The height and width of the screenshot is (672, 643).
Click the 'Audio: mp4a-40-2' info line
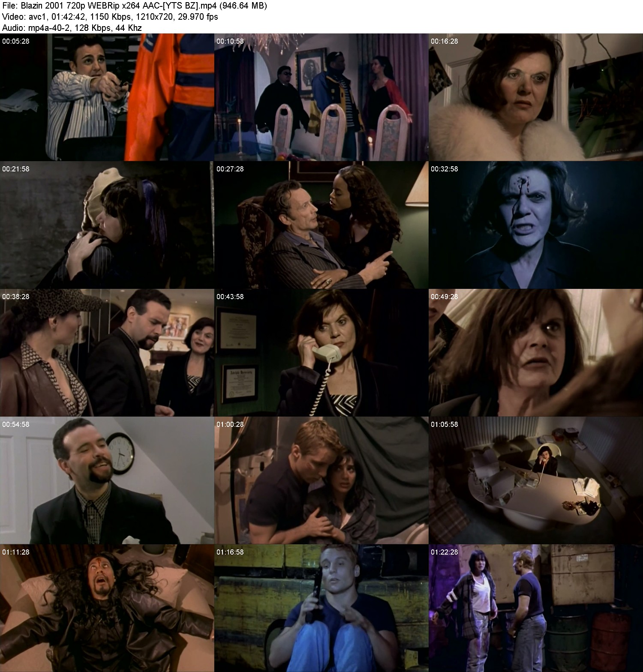[72, 28]
